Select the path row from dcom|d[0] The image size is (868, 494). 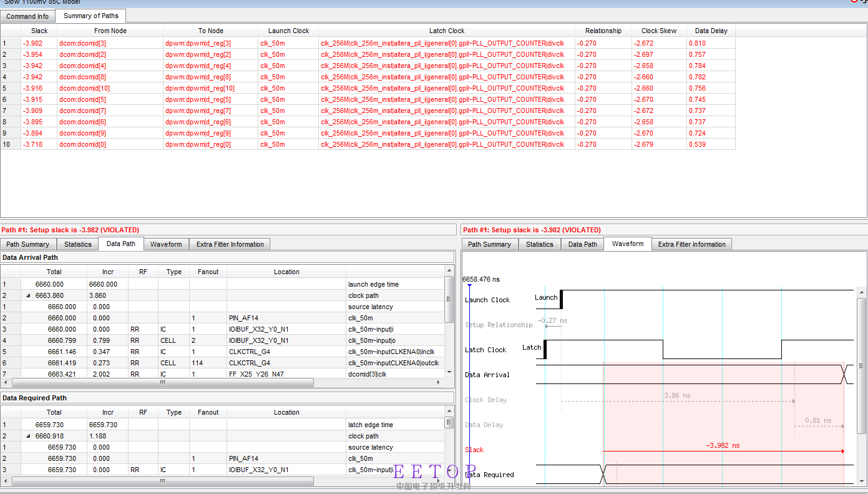point(82,144)
